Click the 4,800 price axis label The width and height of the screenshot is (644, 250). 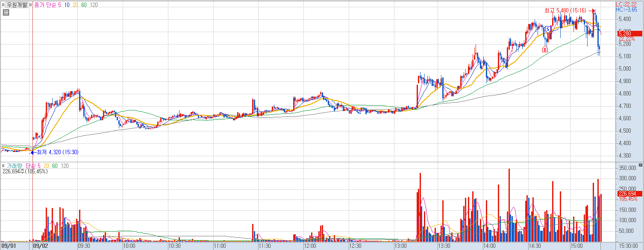[x=624, y=94]
